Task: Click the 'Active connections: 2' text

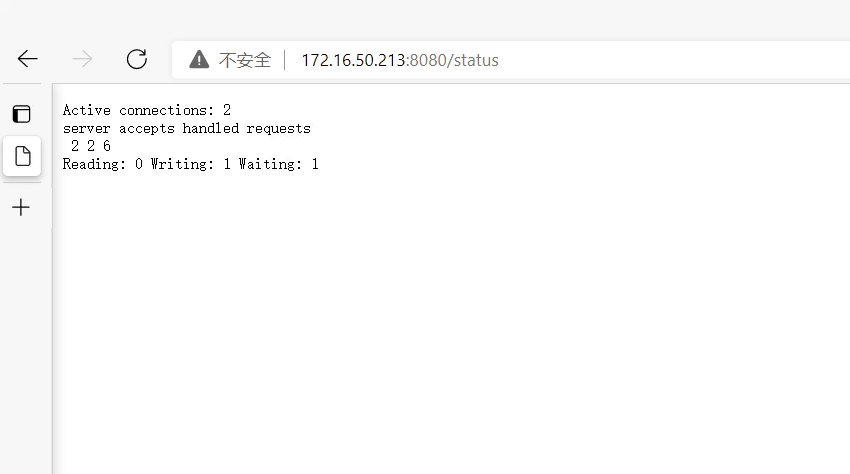Action: click(147, 110)
